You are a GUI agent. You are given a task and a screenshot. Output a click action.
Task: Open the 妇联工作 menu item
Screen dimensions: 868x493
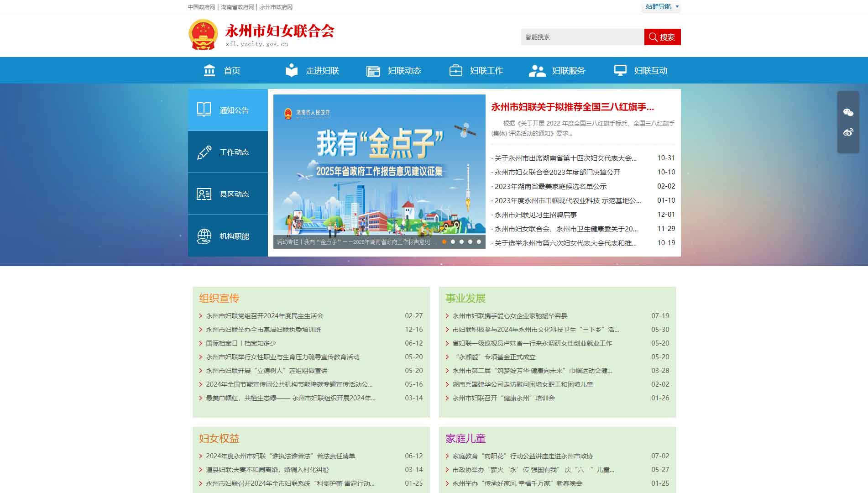pyautogui.click(x=486, y=70)
